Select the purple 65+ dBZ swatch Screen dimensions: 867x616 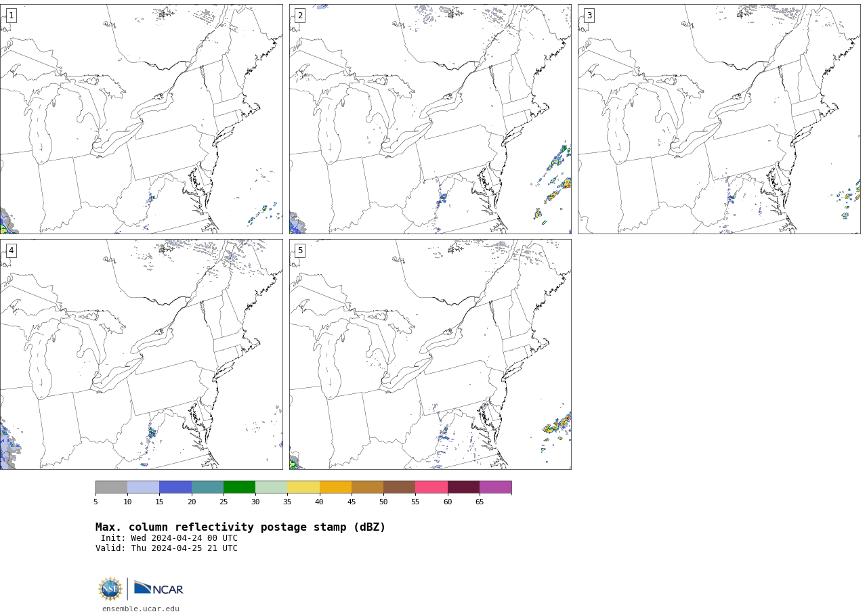pyautogui.click(x=495, y=487)
